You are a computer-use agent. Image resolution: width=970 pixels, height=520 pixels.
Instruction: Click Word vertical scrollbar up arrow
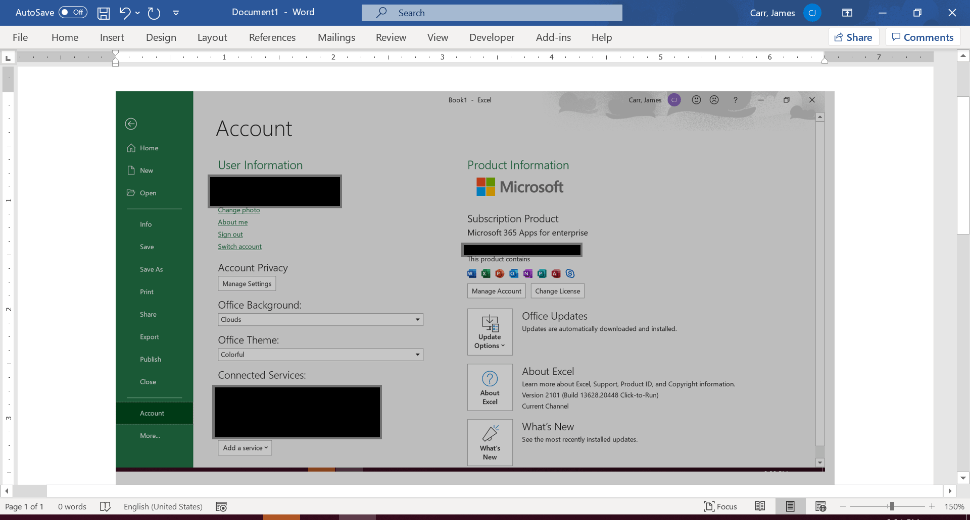click(x=963, y=56)
